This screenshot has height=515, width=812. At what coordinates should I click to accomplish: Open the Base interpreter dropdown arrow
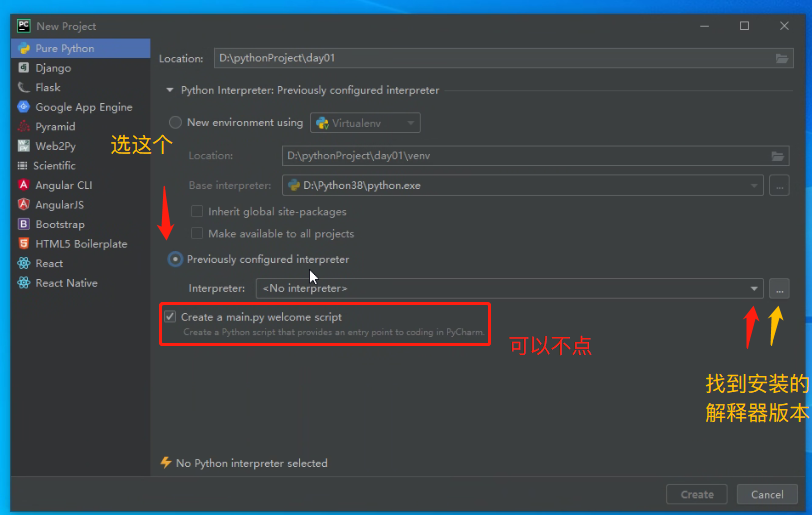pyautogui.click(x=753, y=185)
